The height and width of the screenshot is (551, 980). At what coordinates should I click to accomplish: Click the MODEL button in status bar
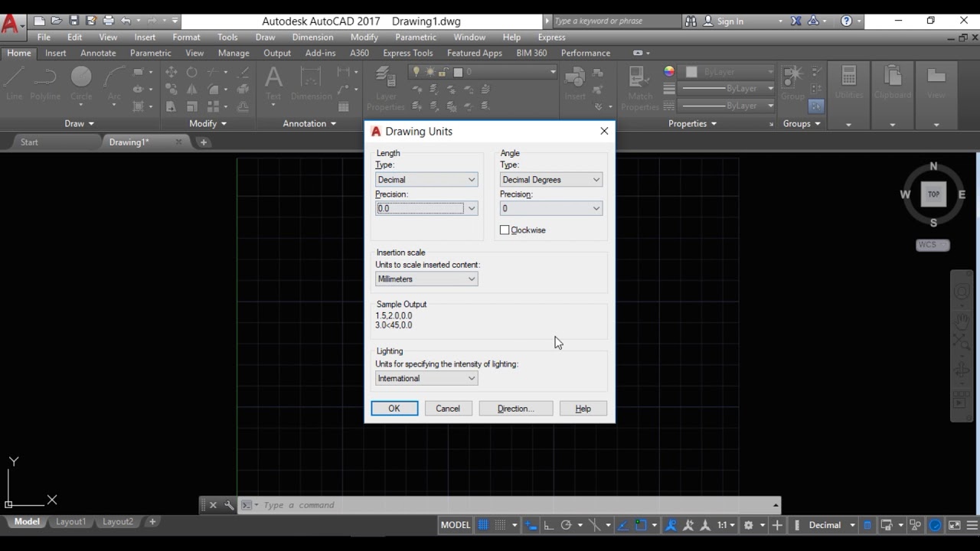coord(456,525)
